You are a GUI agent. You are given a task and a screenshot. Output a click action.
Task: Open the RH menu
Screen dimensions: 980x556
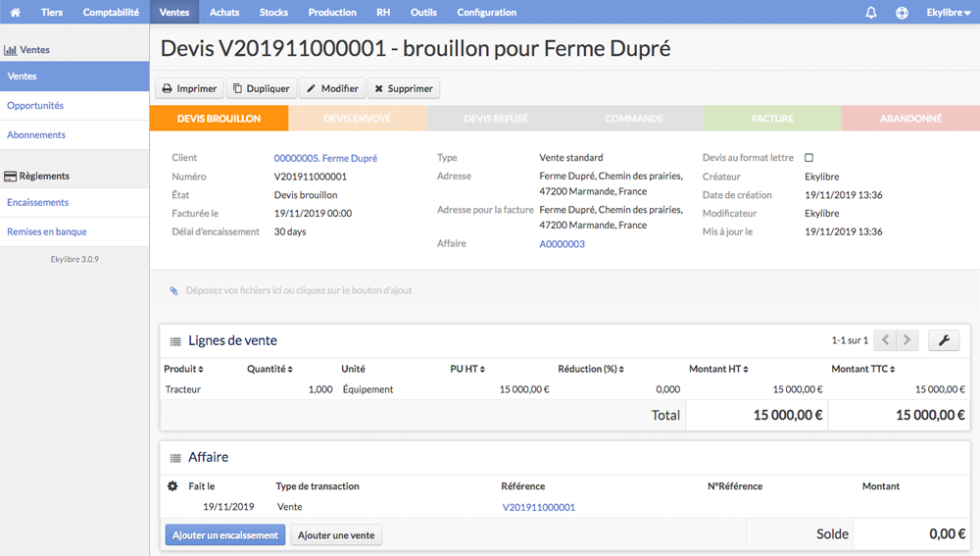(383, 12)
